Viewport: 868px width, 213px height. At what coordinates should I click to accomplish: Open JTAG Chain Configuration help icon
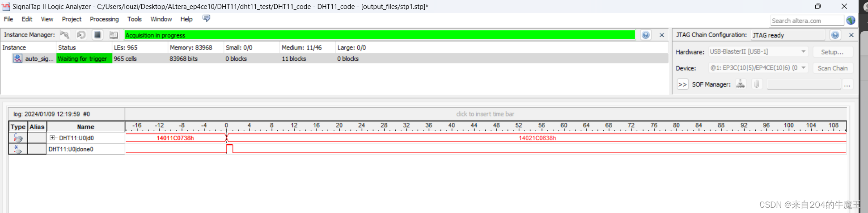[x=835, y=35]
